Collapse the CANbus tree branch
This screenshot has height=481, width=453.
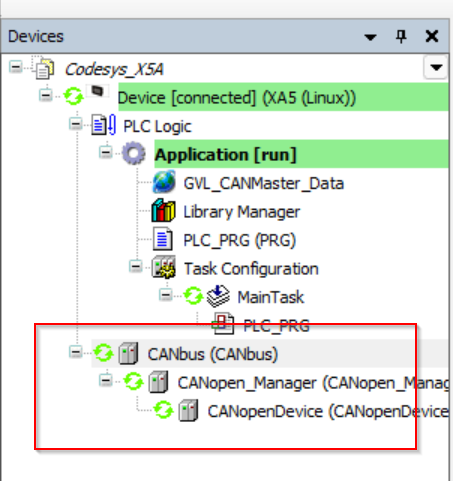(76, 352)
